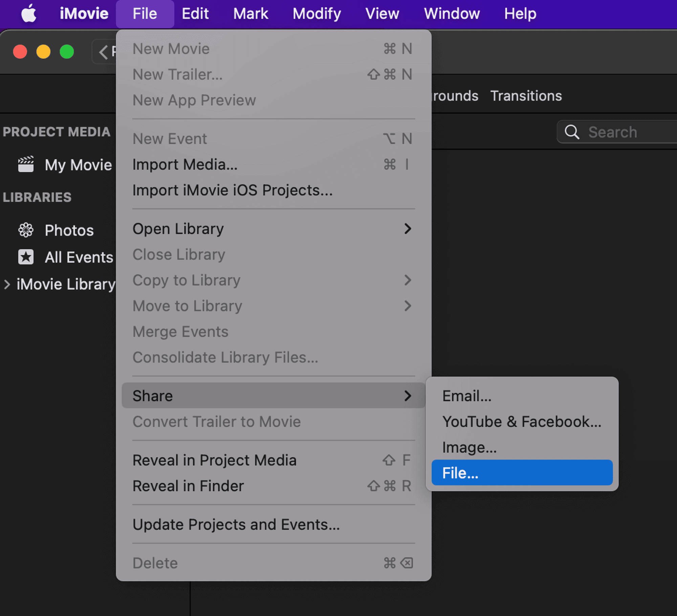
Task: Expand the iMovie Library tree item
Action: (7, 284)
